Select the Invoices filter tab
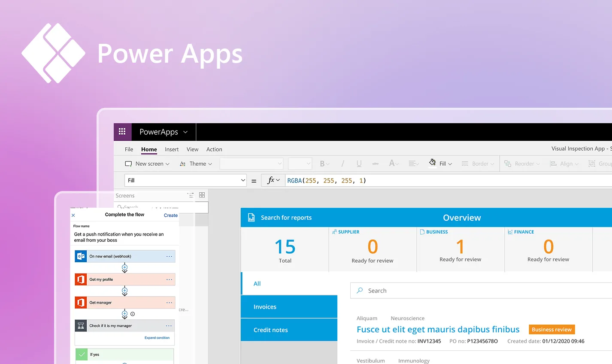 coord(289,307)
